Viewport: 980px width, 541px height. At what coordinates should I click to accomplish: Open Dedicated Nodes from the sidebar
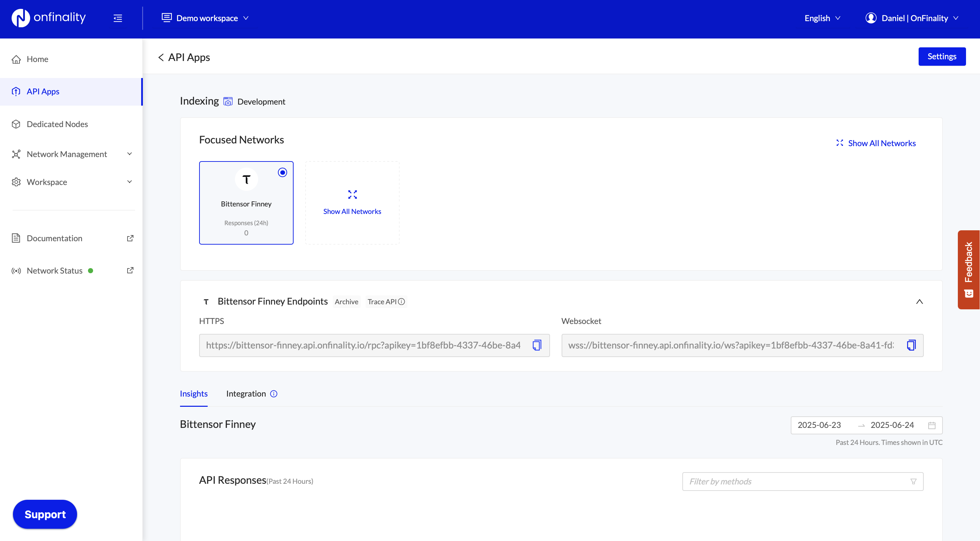(57, 124)
